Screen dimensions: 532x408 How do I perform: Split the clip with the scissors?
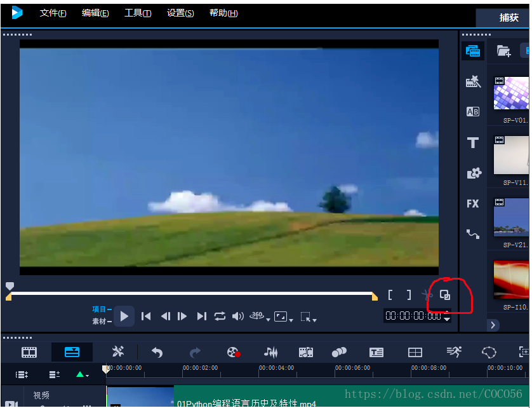click(x=427, y=294)
